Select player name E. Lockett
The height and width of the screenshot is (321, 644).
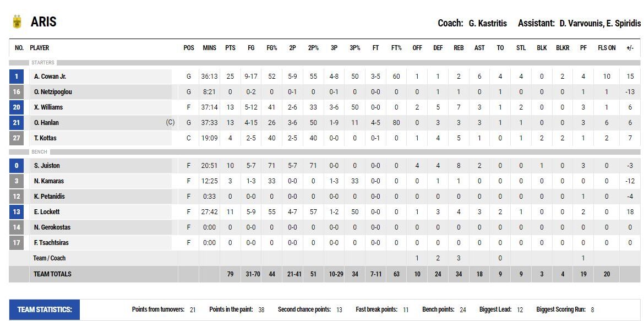pyautogui.click(x=47, y=212)
